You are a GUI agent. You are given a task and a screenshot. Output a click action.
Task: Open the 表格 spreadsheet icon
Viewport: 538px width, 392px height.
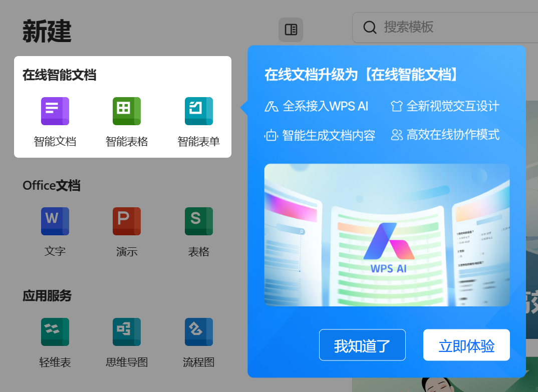[x=199, y=221]
